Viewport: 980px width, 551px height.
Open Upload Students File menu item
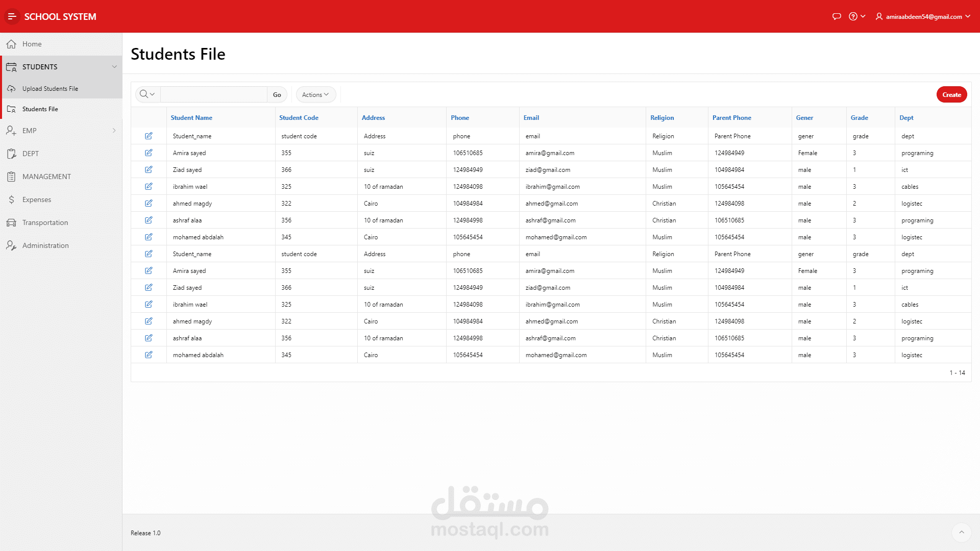coord(50,89)
